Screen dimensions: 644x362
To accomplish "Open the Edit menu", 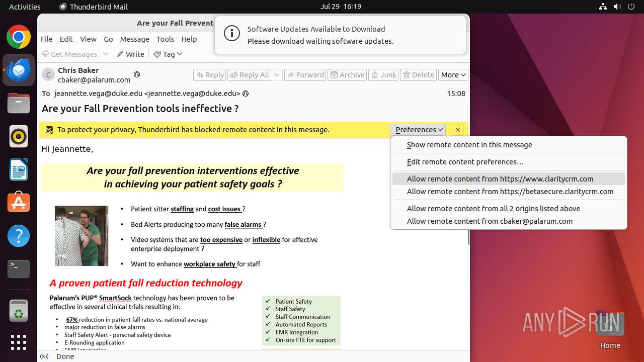I will point(66,39).
